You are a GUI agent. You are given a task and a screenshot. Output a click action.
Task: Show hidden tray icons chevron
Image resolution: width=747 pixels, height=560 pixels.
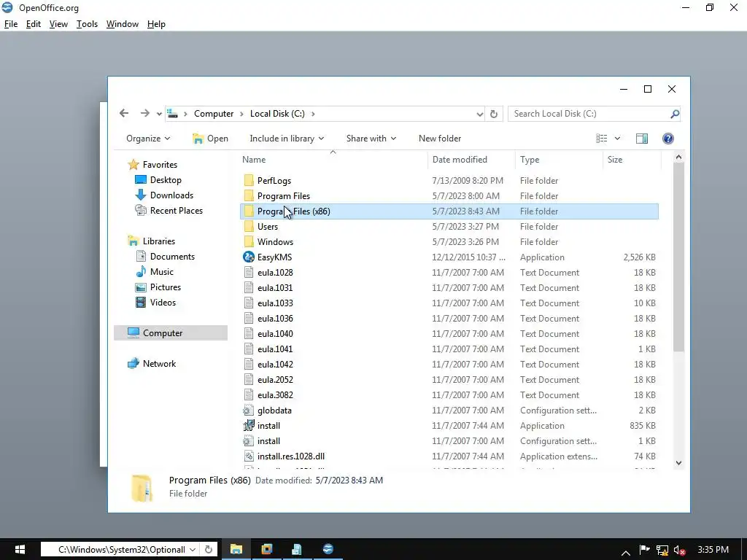point(626,553)
